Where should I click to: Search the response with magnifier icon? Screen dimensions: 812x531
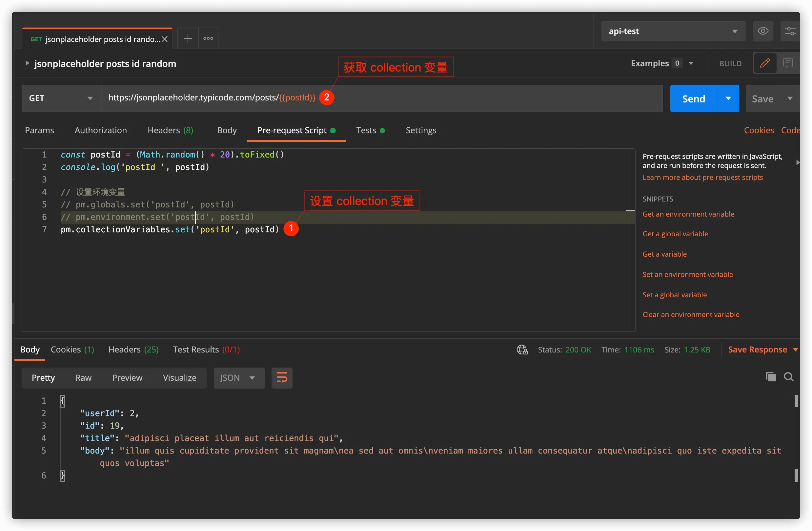click(x=788, y=377)
